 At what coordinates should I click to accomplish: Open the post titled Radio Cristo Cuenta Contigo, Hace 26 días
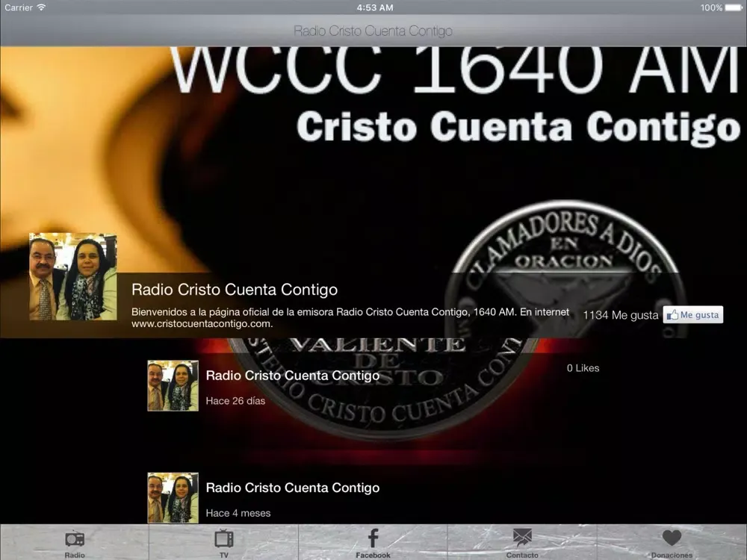293,376
